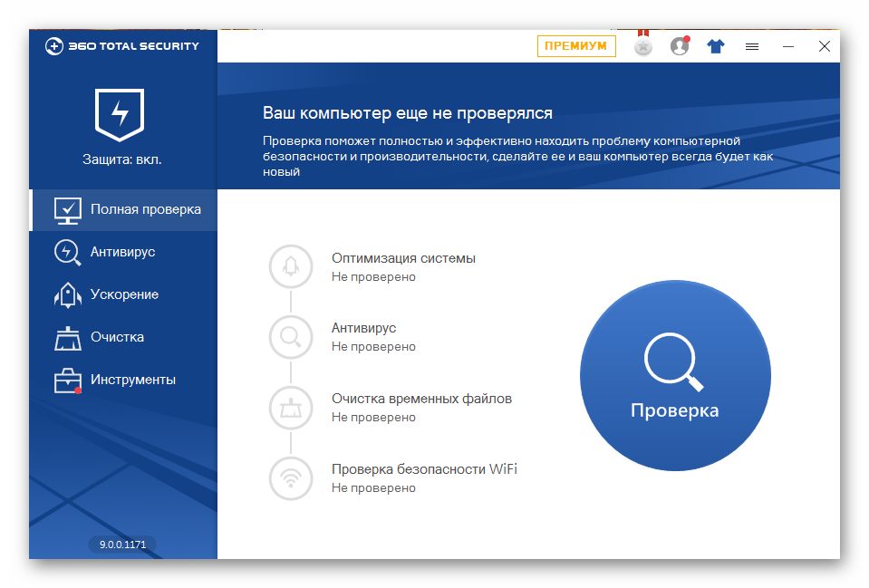This screenshot has width=869, height=588.
Task: Click the version number 9.0.0.1171 badge
Action: tap(122, 545)
